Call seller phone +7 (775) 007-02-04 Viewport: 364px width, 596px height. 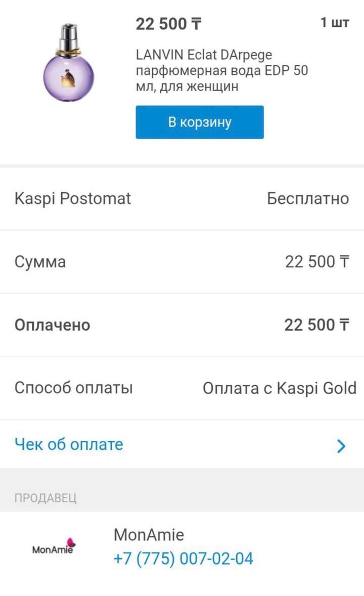pyautogui.click(x=183, y=559)
